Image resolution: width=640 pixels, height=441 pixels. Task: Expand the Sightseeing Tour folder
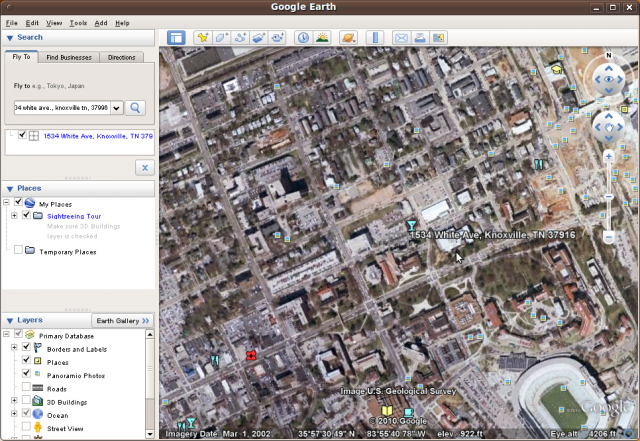tap(13, 216)
